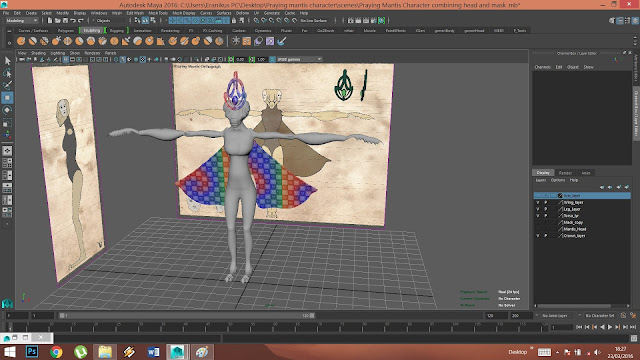
Task: Open animation preferences icon
Action: point(633,316)
